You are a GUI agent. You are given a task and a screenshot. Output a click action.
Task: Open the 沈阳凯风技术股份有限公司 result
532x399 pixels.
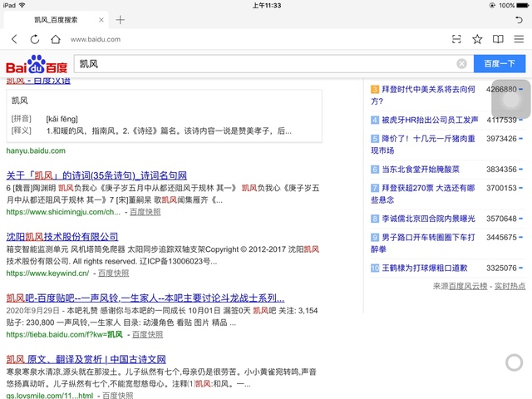(62, 237)
